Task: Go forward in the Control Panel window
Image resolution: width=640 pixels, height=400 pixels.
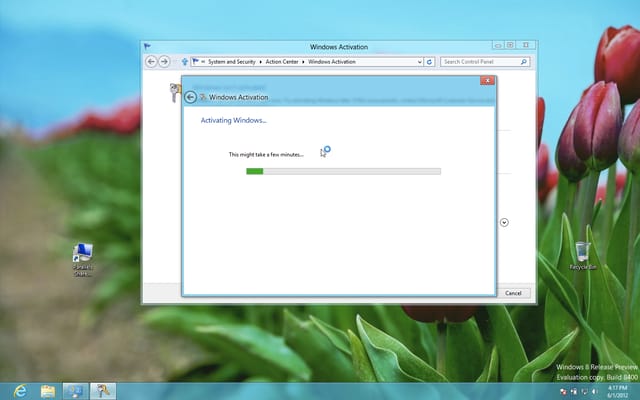Action: [x=164, y=62]
